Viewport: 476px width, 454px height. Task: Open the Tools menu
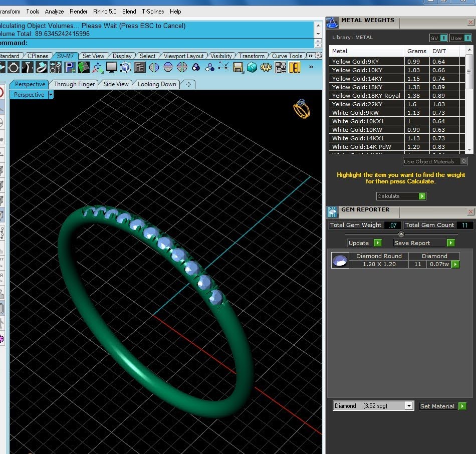[x=33, y=12]
